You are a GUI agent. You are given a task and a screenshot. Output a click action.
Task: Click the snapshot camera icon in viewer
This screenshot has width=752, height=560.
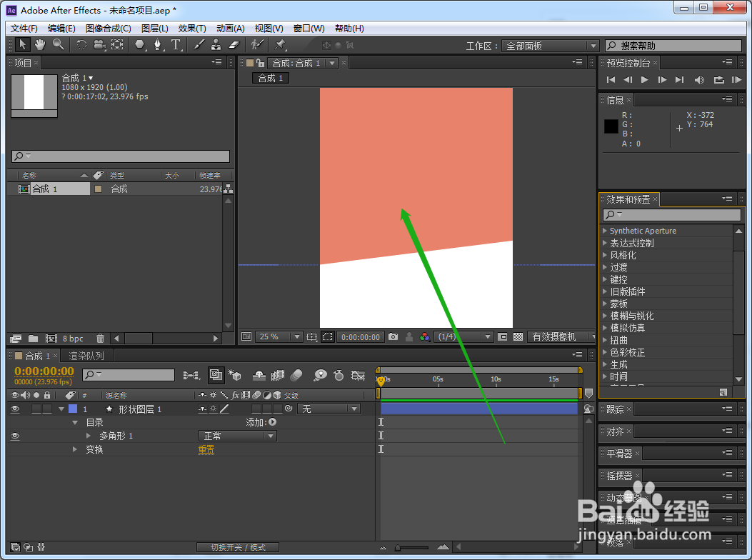(x=393, y=337)
